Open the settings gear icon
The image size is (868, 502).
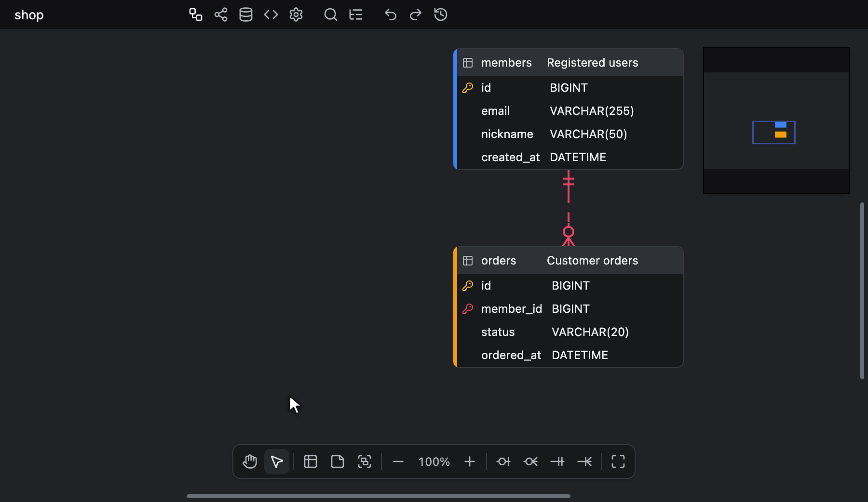tap(296, 14)
